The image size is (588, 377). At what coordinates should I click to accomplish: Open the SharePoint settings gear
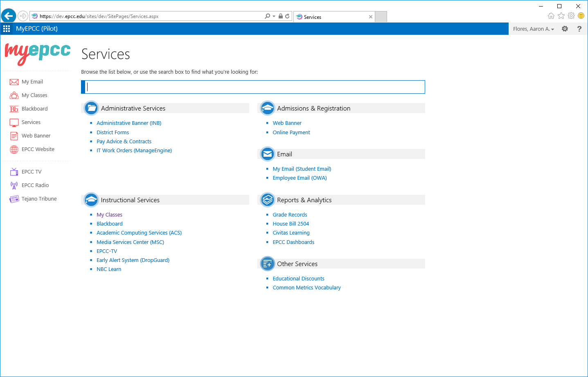click(565, 29)
